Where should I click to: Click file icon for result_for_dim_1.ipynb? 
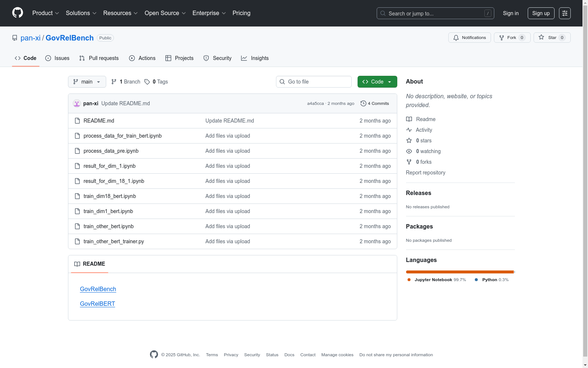(77, 166)
